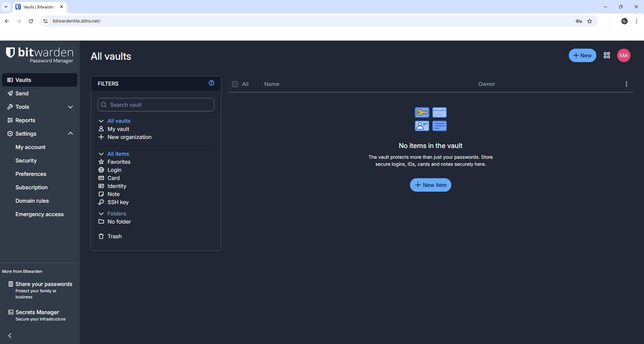Click the filters help question mark icon

(x=211, y=83)
